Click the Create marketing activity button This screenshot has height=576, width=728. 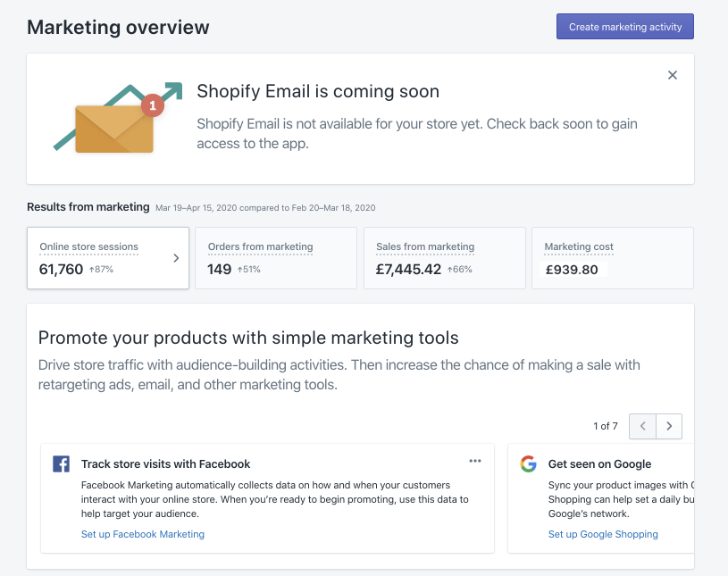(625, 27)
